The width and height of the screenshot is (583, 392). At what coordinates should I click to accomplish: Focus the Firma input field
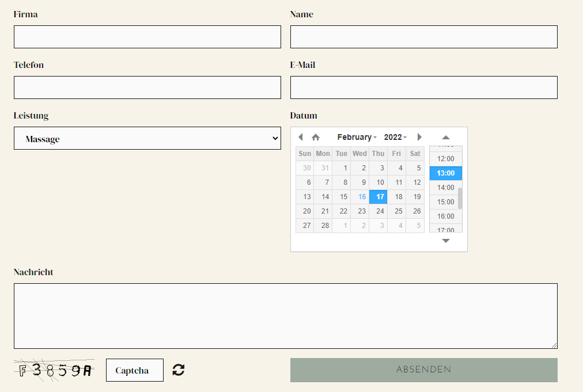pyautogui.click(x=147, y=37)
